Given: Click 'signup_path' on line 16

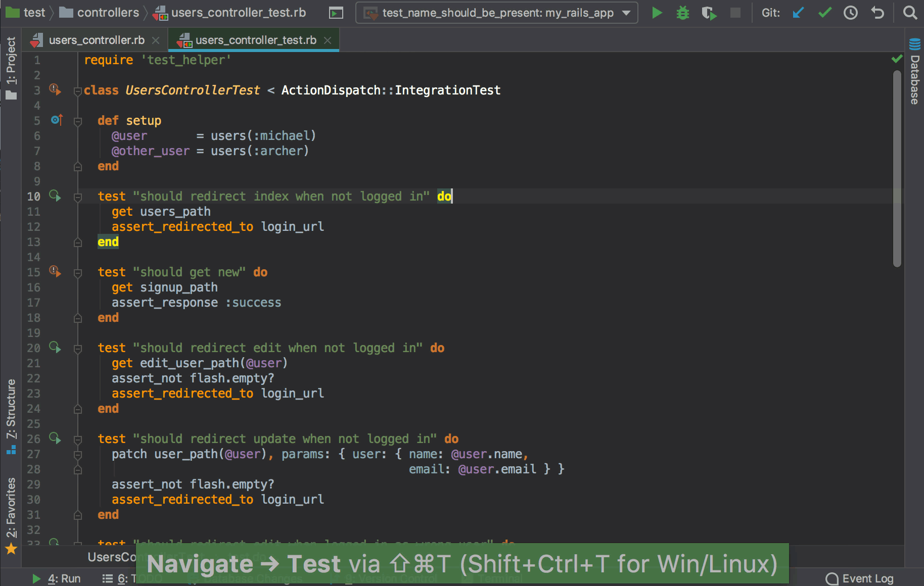Looking at the screenshot, I should coord(179,287).
